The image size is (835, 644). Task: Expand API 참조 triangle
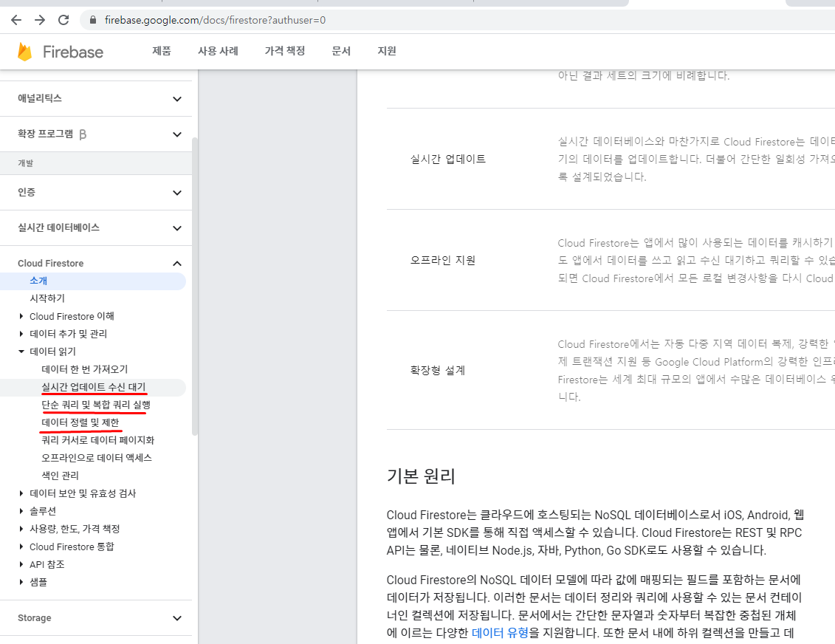coord(21,564)
